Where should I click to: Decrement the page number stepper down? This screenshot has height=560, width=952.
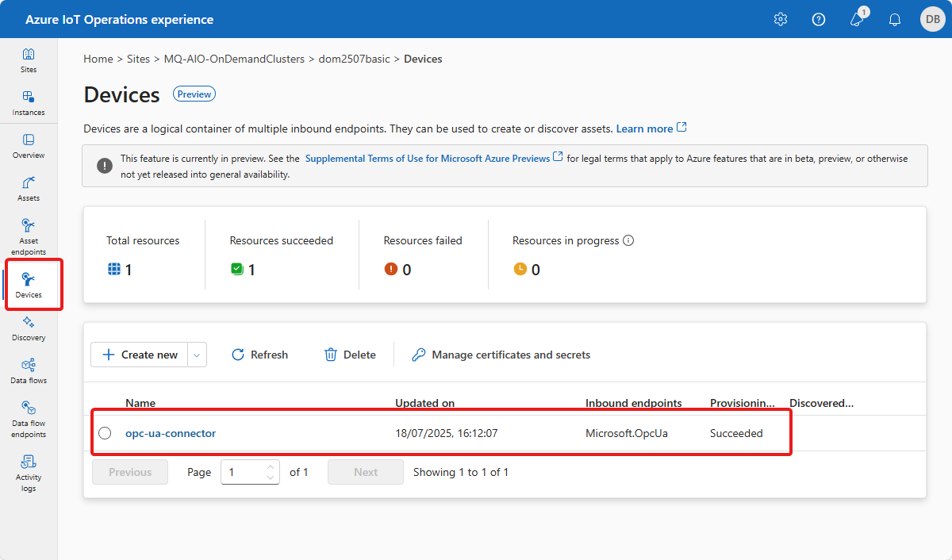click(271, 478)
